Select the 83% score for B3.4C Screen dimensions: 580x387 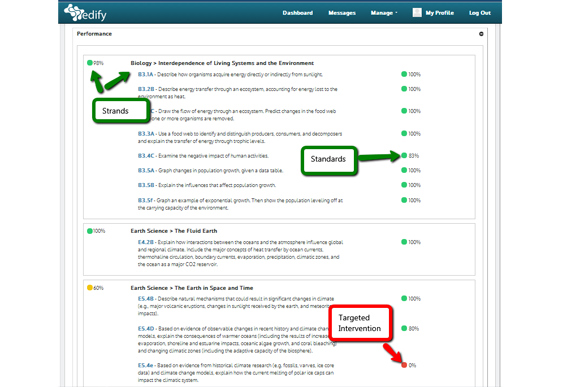click(x=414, y=156)
